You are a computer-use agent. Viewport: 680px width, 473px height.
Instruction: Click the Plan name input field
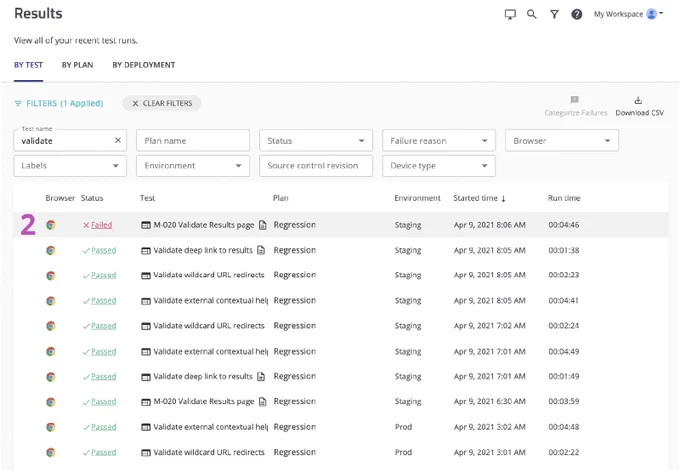[x=193, y=140]
